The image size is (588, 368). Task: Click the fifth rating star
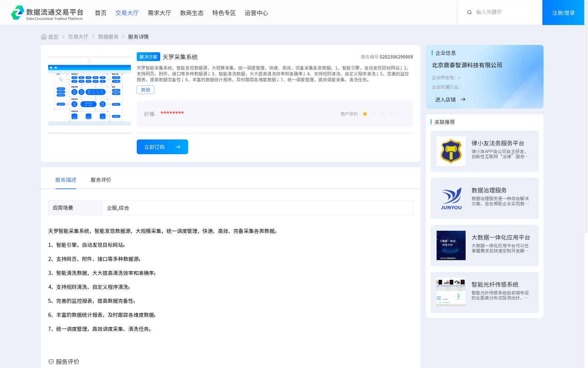point(400,114)
